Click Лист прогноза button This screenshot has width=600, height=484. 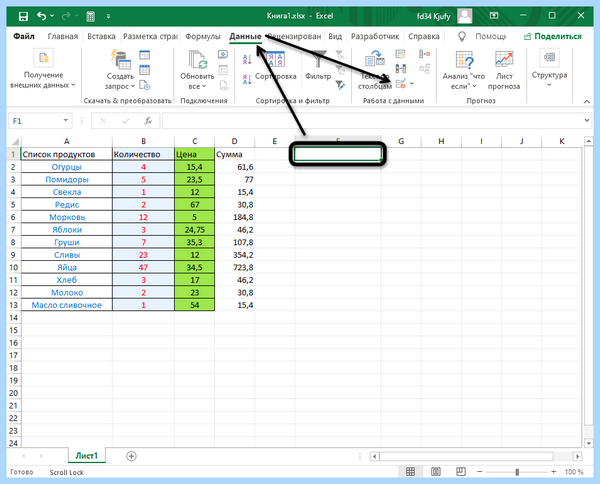[x=504, y=70]
